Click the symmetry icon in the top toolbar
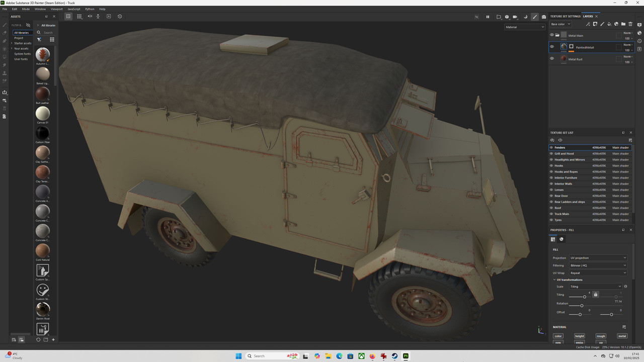Screen dimensions: 644x362 (x=90, y=17)
